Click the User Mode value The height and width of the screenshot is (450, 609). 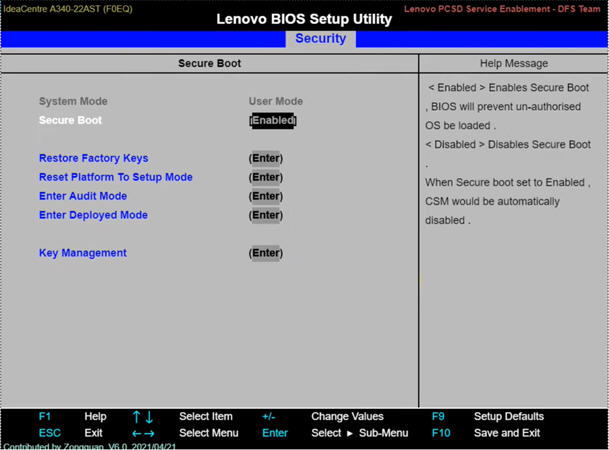coord(276,101)
